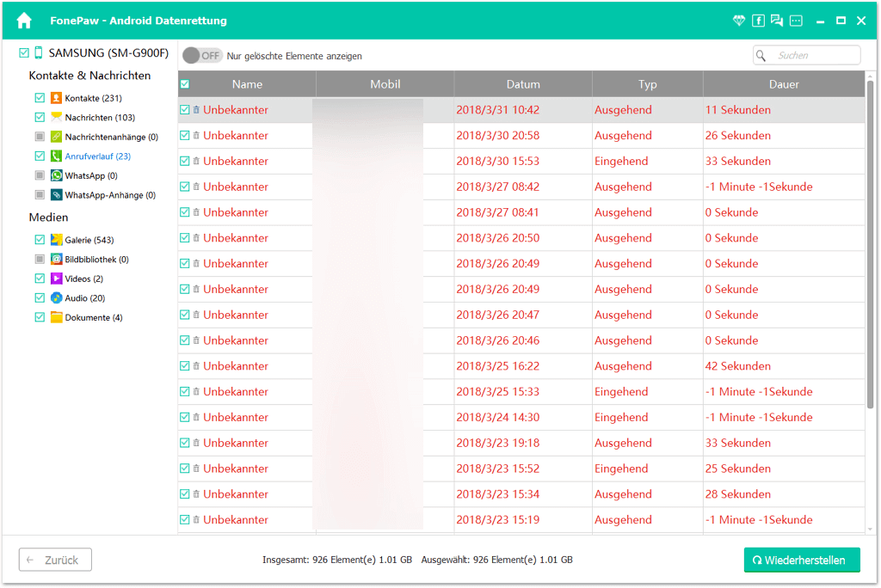The height and width of the screenshot is (588, 881).
Task: Select 'Eingehend' in the 2018/3/25 15:33 row
Action: click(x=621, y=391)
